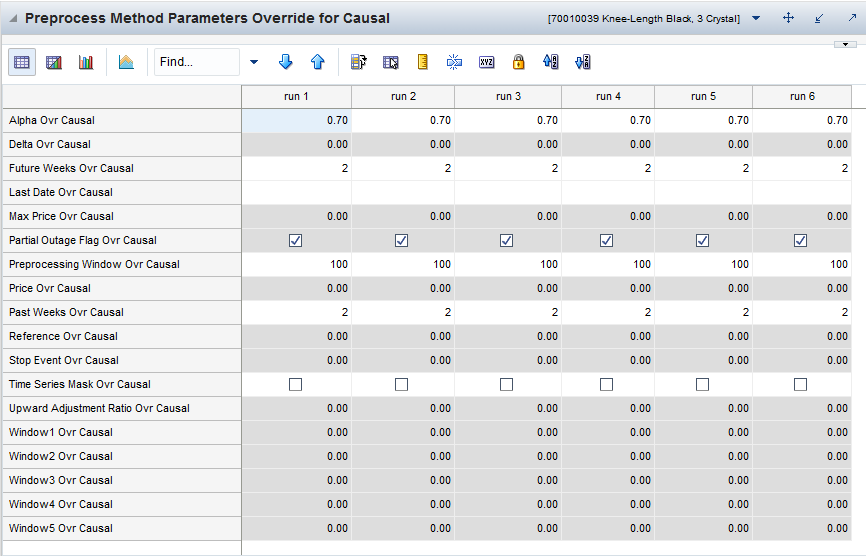Click the yellow ruler measure icon
The height and width of the screenshot is (556, 866).
coord(423,62)
